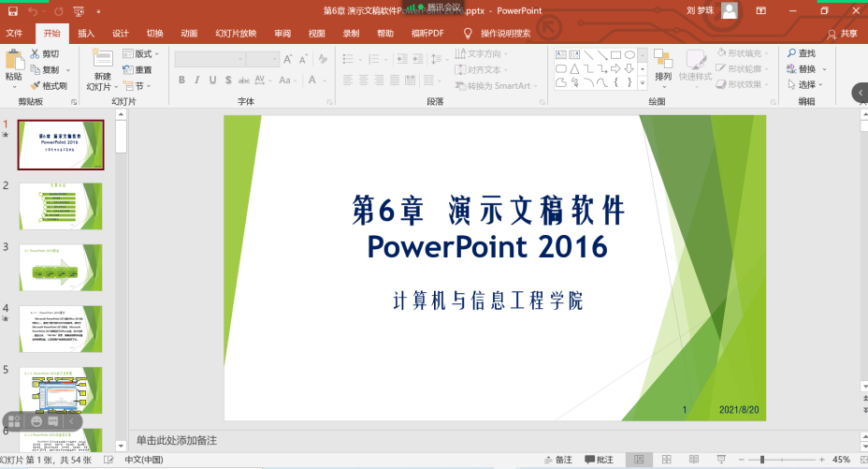The height and width of the screenshot is (469, 868).
Task: Align text left in paragraph group
Action: pyautogui.click(x=348, y=81)
